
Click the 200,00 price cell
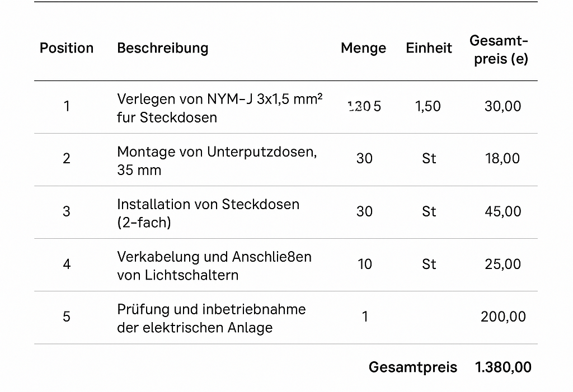pyautogui.click(x=503, y=317)
